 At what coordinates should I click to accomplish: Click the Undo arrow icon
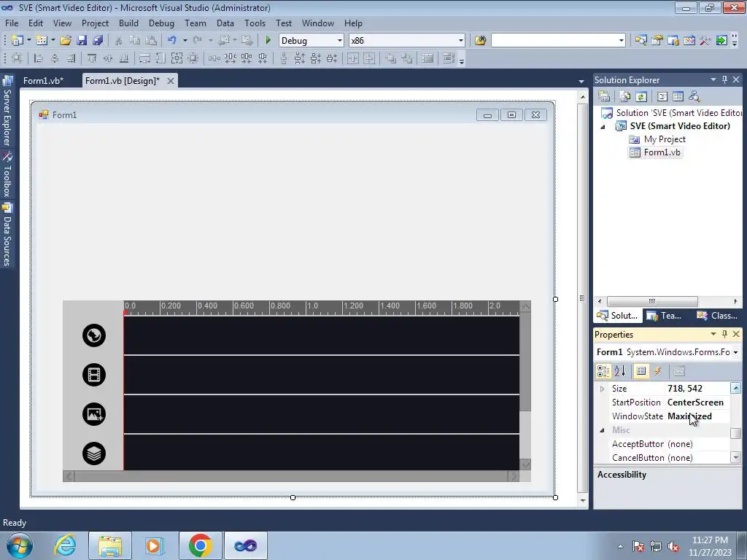(172, 41)
